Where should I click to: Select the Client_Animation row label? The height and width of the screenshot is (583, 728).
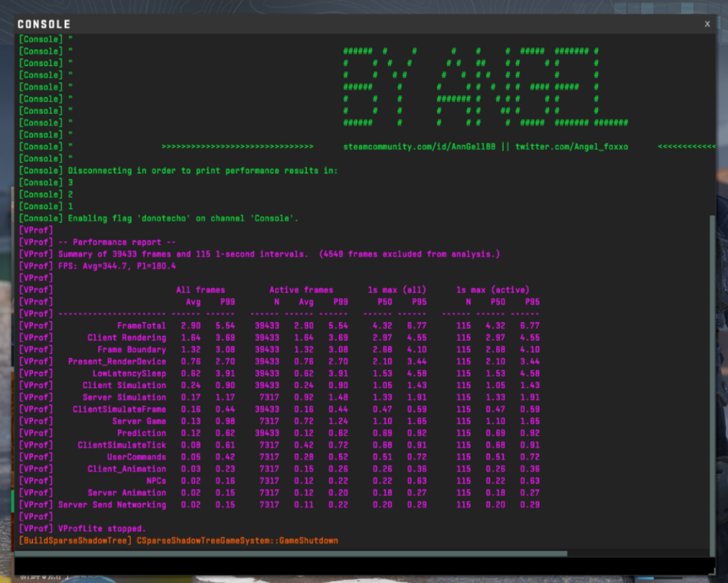coord(126,469)
